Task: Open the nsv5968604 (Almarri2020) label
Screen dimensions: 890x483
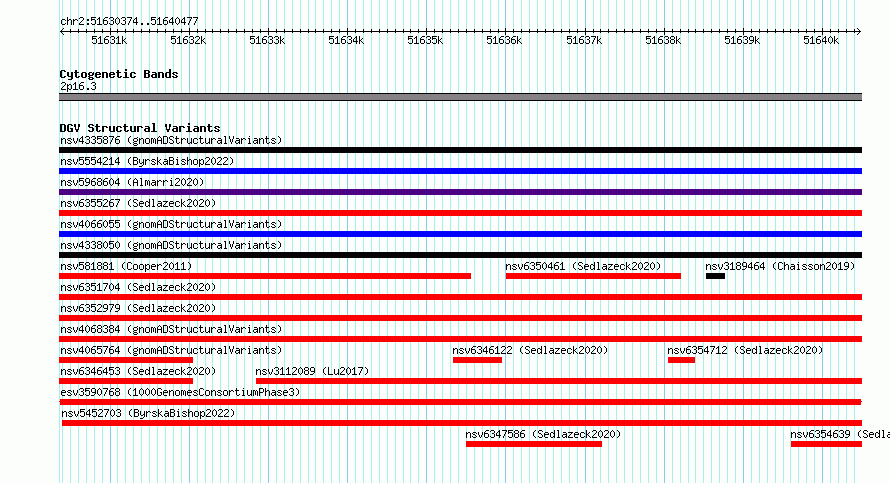Action: (x=132, y=182)
